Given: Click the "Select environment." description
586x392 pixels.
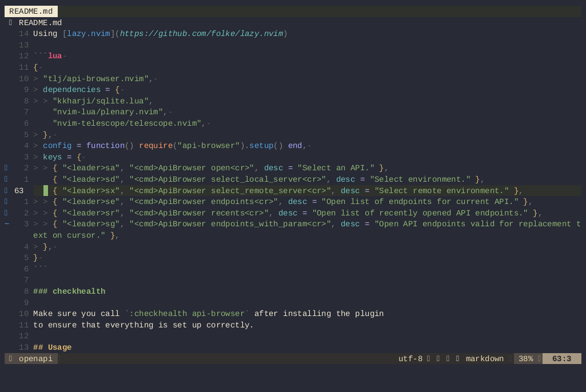Looking at the screenshot, I should click(420, 179).
